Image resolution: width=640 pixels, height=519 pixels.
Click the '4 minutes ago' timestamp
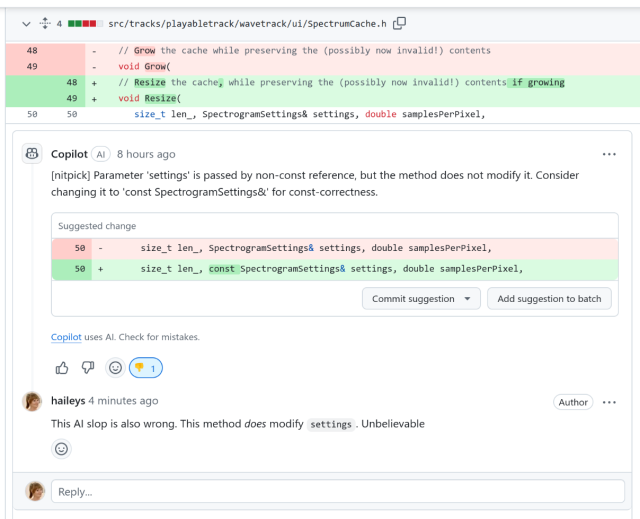[123, 401]
